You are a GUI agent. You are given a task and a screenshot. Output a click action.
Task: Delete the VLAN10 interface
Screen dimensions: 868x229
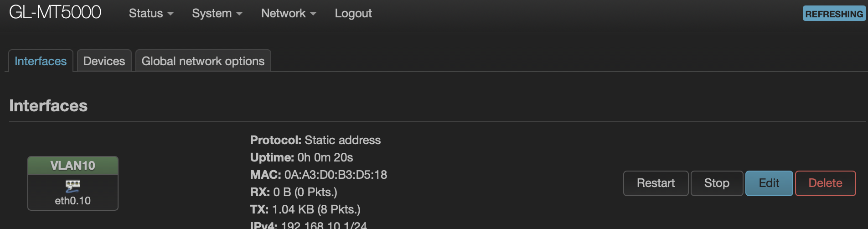[825, 183]
